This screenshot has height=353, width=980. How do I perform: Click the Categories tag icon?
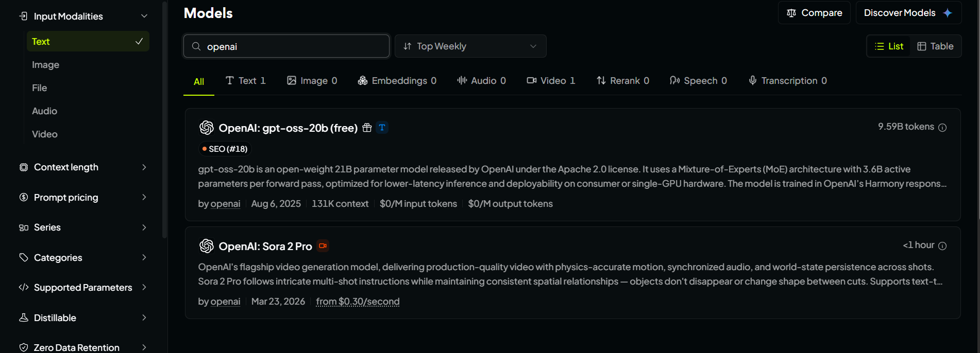[x=24, y=257]
